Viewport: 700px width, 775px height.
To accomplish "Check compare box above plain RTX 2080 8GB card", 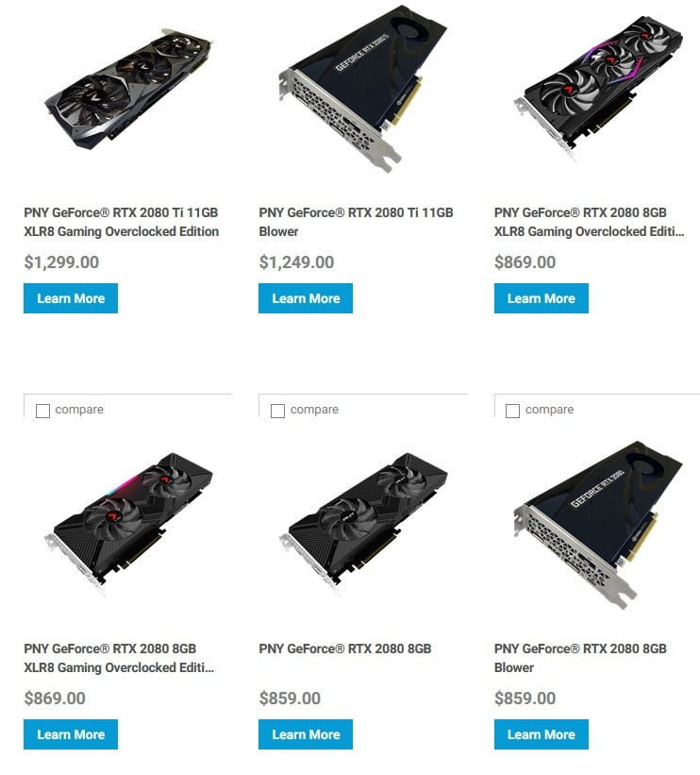I will coord(277,411).
